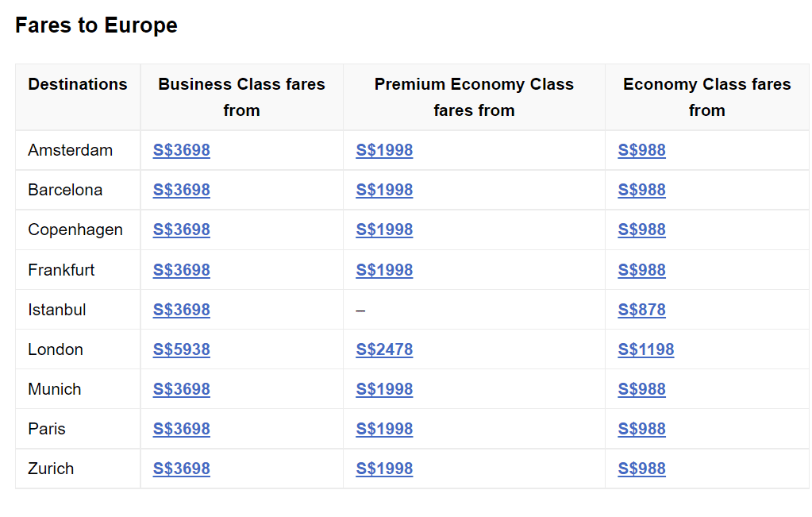Viewport: 812px width, 517px height.
Task: Open Zurich Premium Economy fare link
Action: pos(384,469)
